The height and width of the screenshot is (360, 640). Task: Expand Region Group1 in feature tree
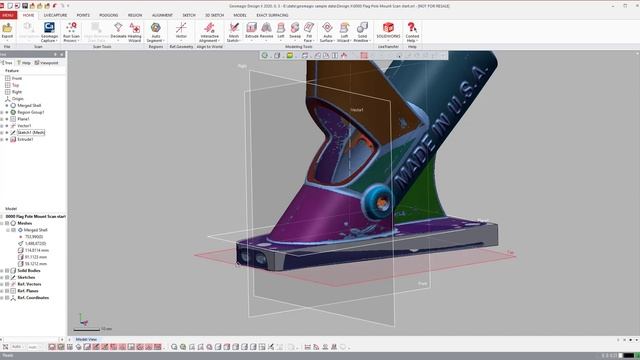(x=2, y=112)
